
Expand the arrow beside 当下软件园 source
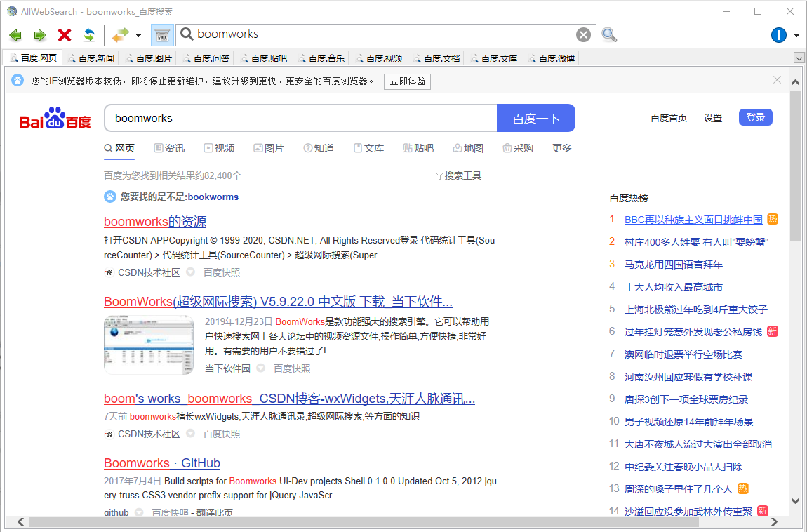(260, 368)
